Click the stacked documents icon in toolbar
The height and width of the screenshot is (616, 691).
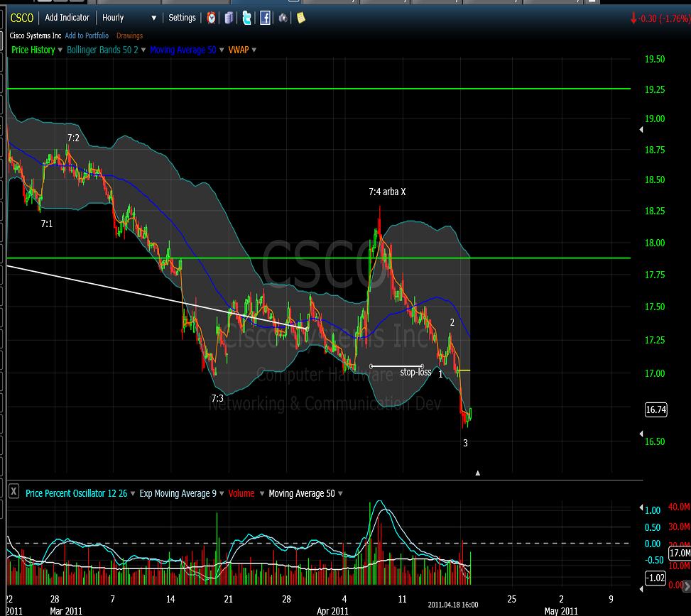pyautogui.click(x=229, y=18)
